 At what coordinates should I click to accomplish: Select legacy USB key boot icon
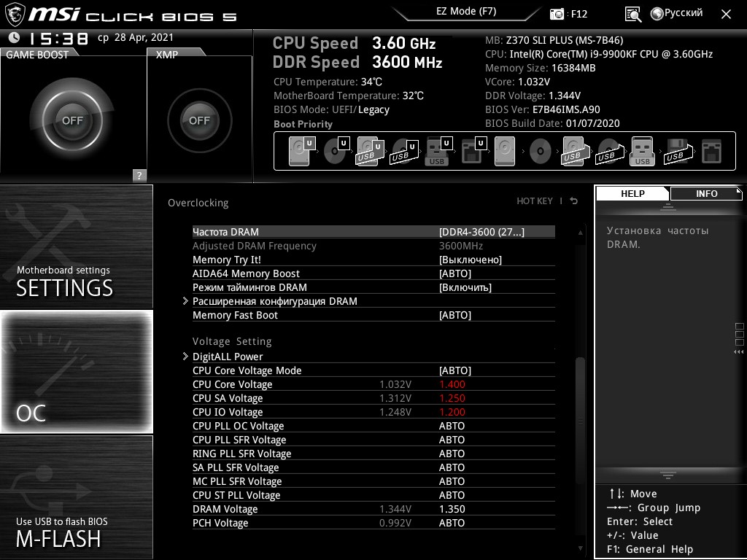pos(642,151)
